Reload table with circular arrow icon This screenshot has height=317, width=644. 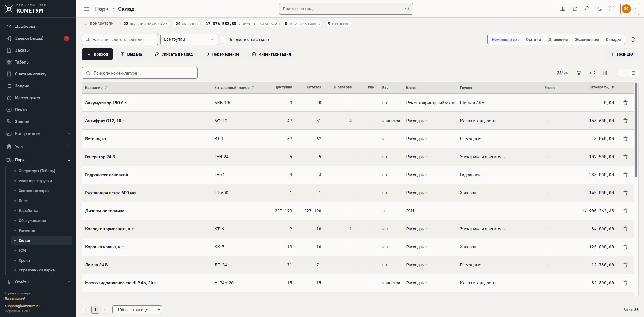[x=592, y=73]
